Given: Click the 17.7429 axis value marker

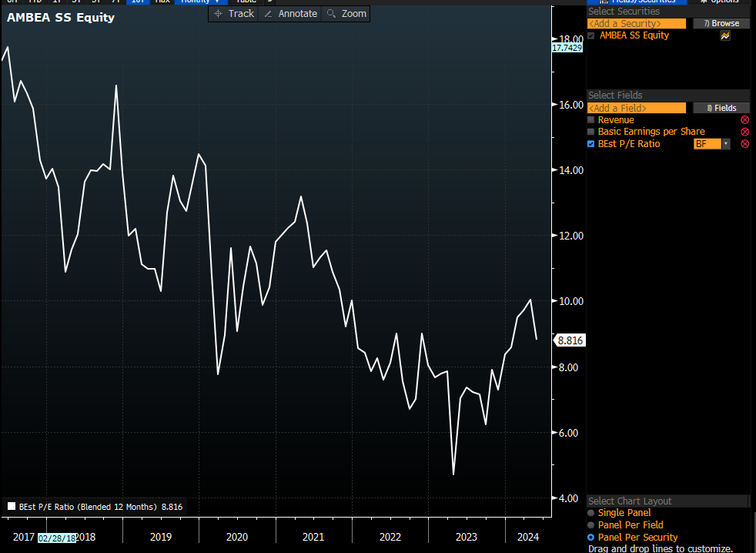Looking at the screenshot, I should point(567,48).
